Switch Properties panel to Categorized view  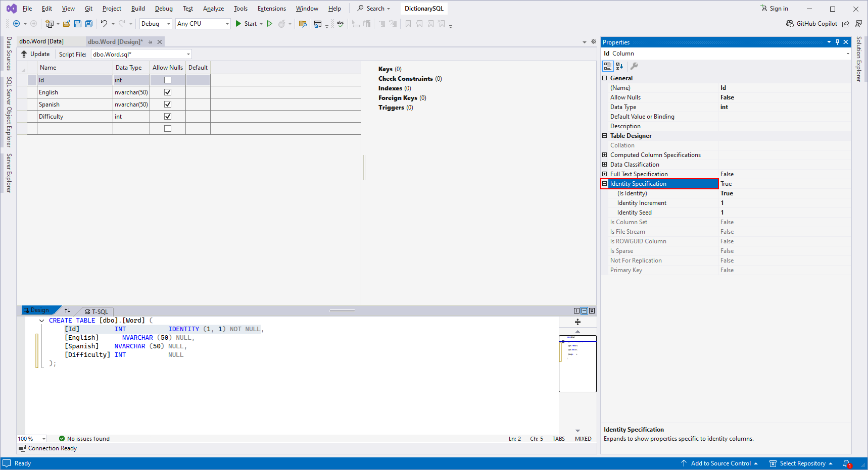(x=607, y=66)
